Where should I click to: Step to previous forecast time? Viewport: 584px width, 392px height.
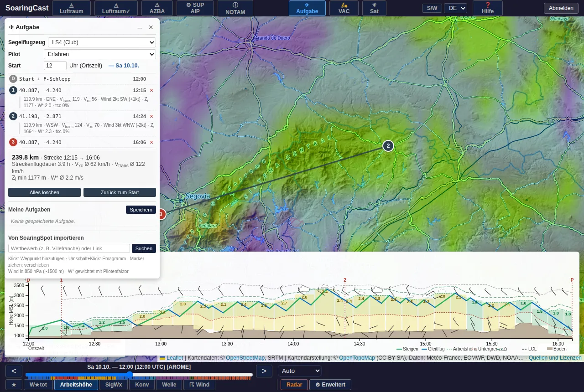14,371
